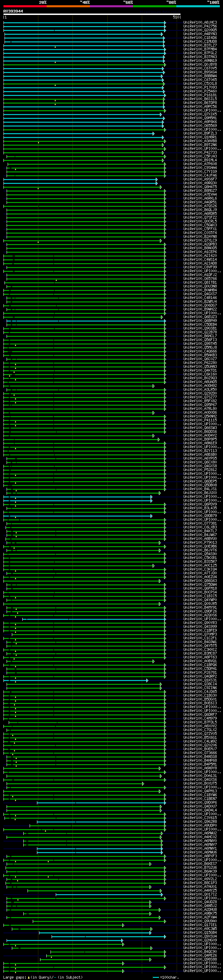Image resolution: width=223 pixels, height=980 pixels.
Task: Click the yellow triangle in the Large gaps legend
Action: pyautogui.click(x=29, y=977)
